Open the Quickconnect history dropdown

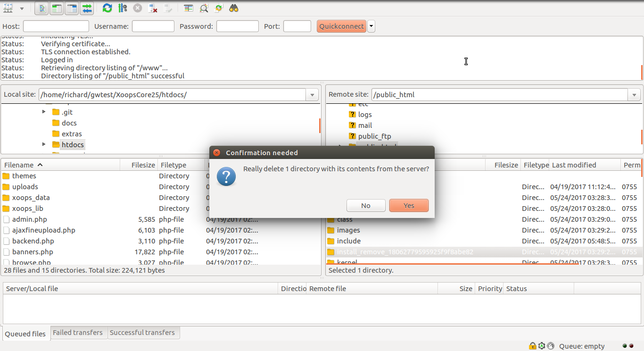(x=372, y=26)
